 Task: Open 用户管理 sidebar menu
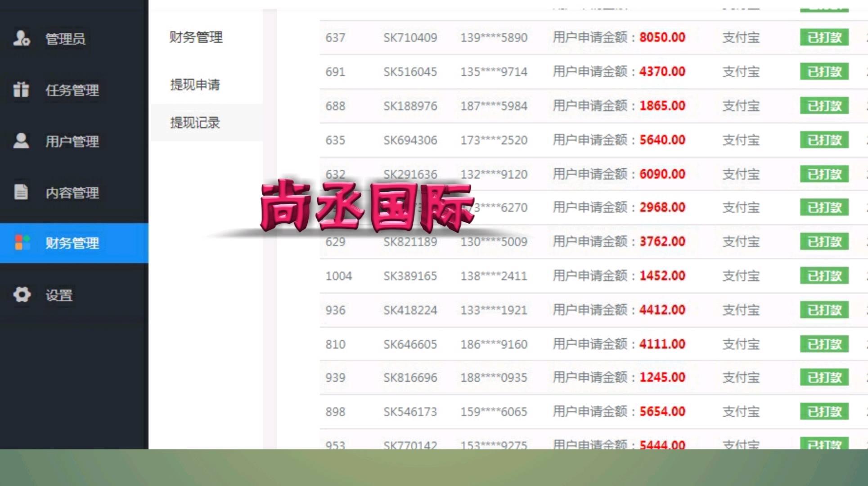(x=72, y=142)
